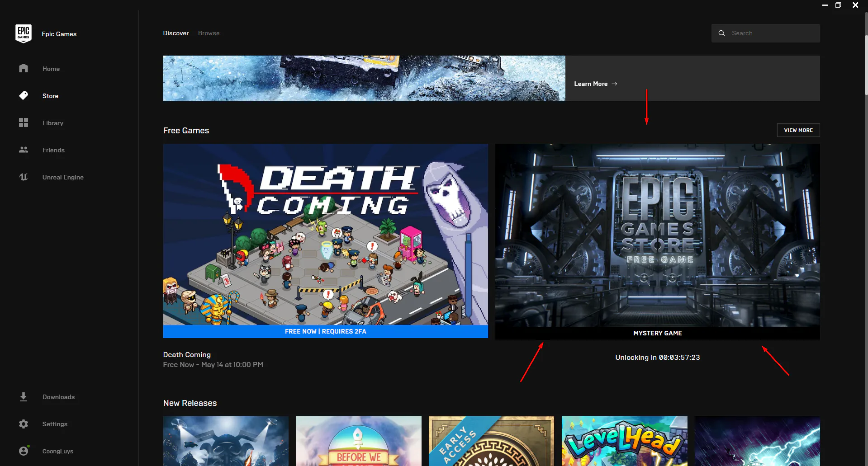Open the Death Coming game artwork
The width and height of the screenshot is (868, 466).
click(326, 234)
